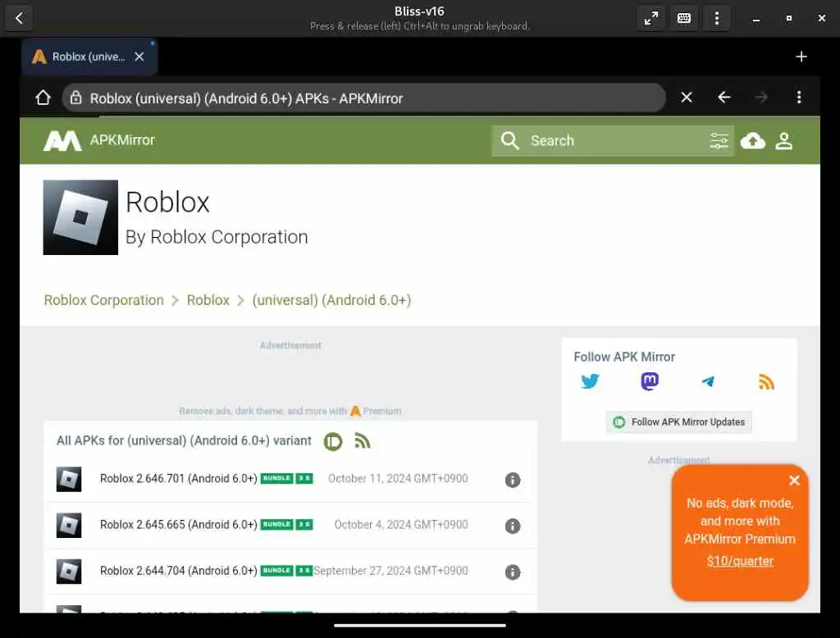Click the search magnifier icon
Screen dimensions: 840x638
(509, 141)
